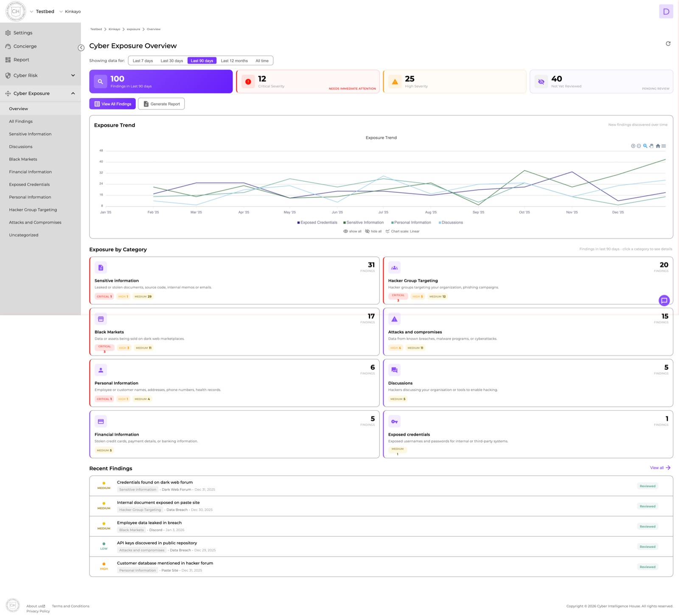Screen dimensions: 679x616
Task: Activate the pan tool on the Exposure Trend chart
Action: [651, 146]
